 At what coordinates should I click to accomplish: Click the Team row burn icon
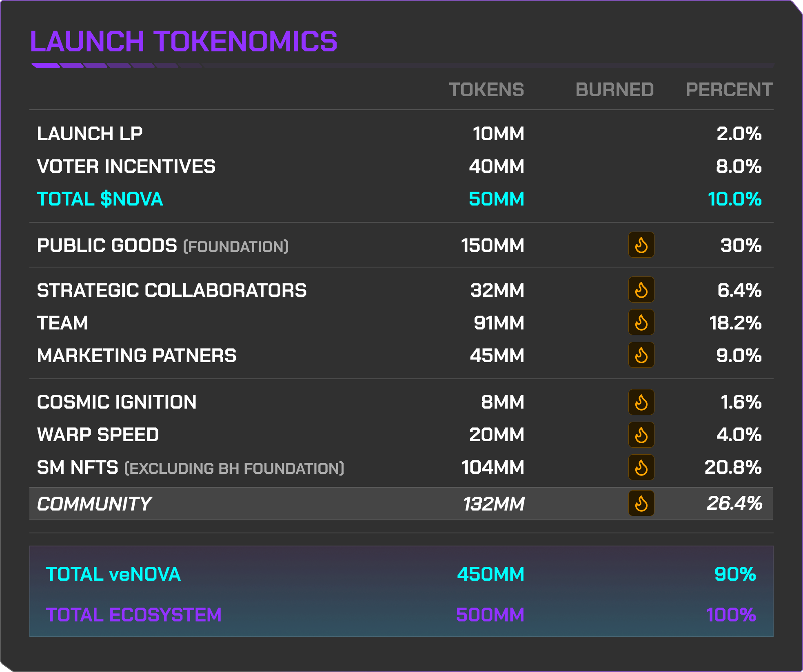tap(641, 323)
